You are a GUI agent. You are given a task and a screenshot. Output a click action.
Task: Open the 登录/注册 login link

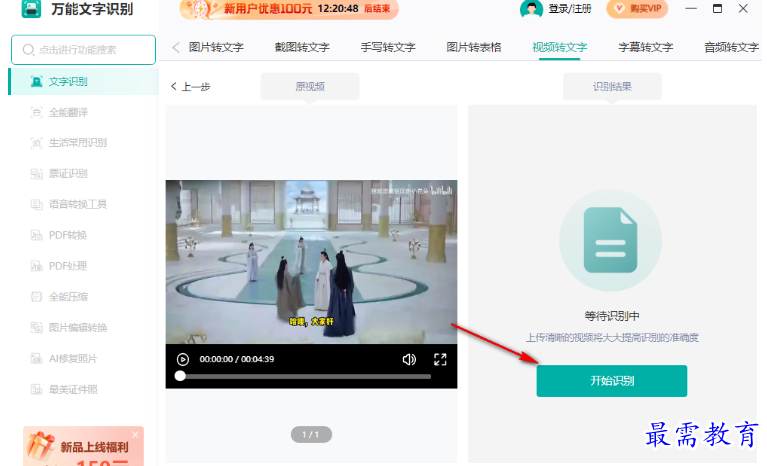coord(570,9)
